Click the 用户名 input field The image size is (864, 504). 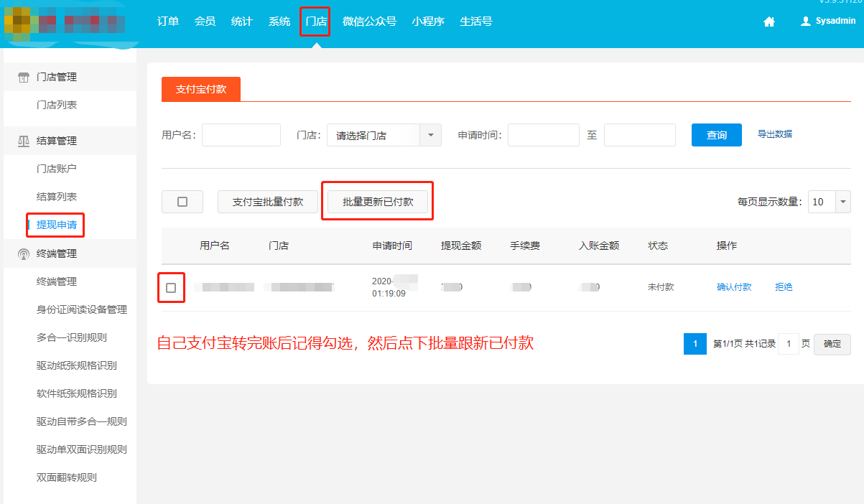(x=241, y=135)
